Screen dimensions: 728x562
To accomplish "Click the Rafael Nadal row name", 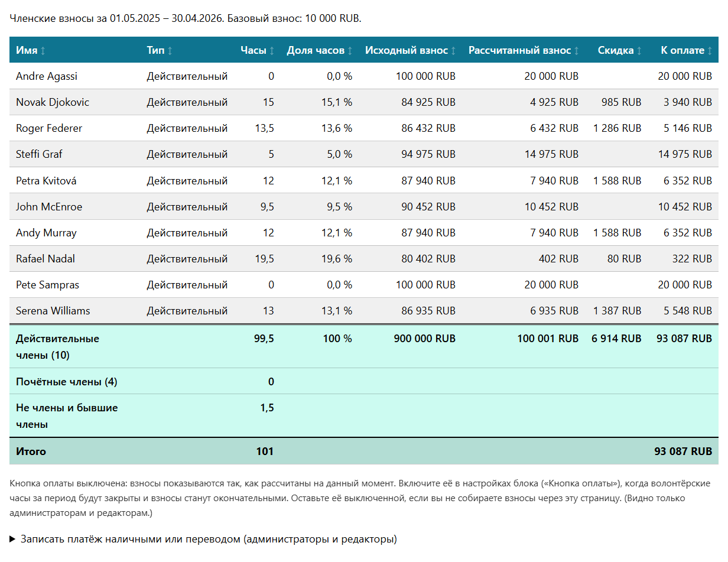I will click(x=45, y=259).
